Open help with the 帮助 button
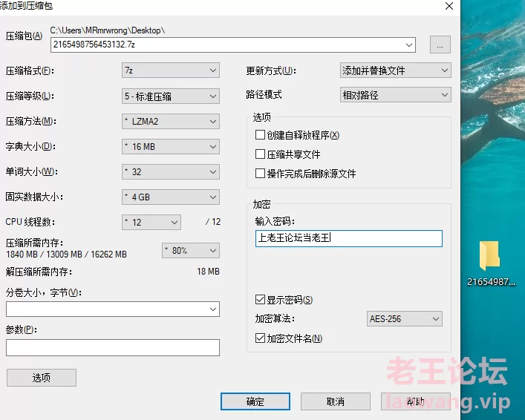Viewport: 525px width, 420px height. click(x=416, y=401)
